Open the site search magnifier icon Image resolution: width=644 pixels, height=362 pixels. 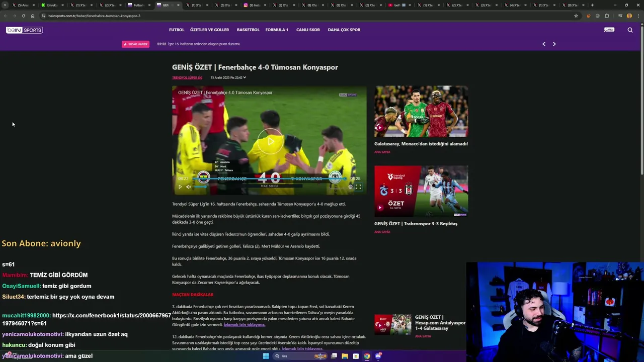pos(630,30)
